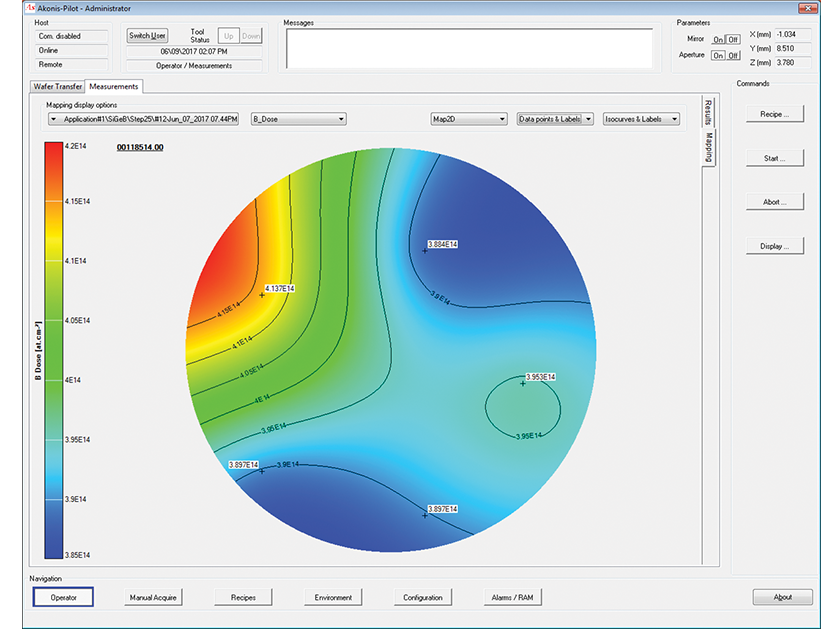Click the Abort command button

pyautogui.click(x=774, y=201)
